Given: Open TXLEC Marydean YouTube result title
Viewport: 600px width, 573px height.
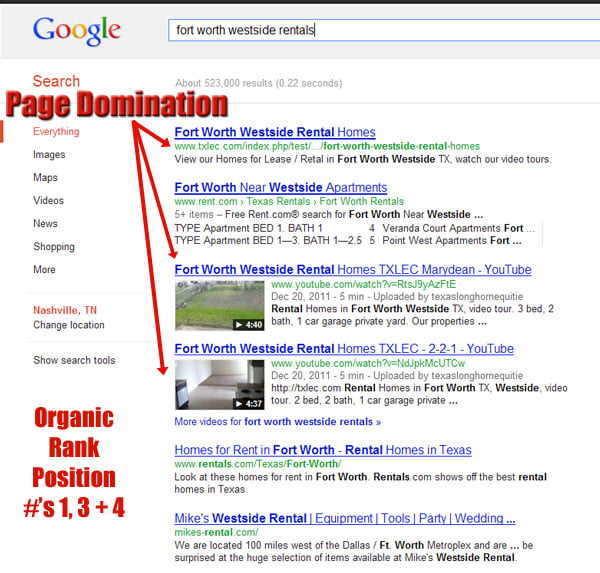Looking at the screenshot, I should click(353, 270).
